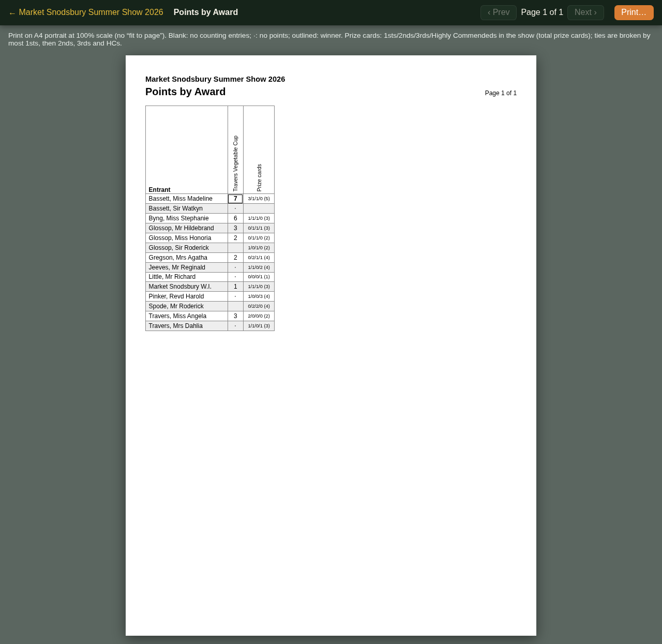The height and width of the screenshot is (644, 662).
Task: Click prize cards 1/1/0/1 (3) for Dahlia
Action: point(259,326)
